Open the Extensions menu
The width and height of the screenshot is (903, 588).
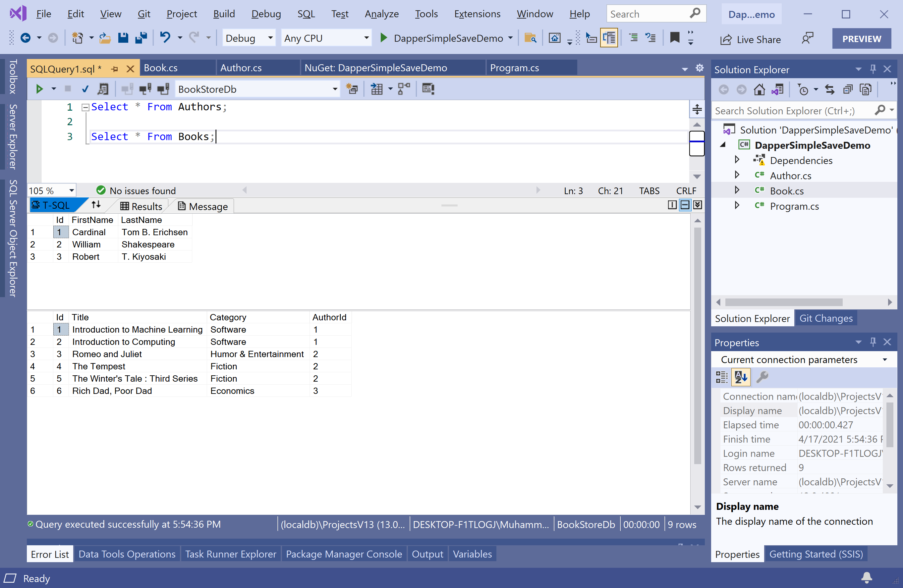pyautogui.click(x=477, y=14)
